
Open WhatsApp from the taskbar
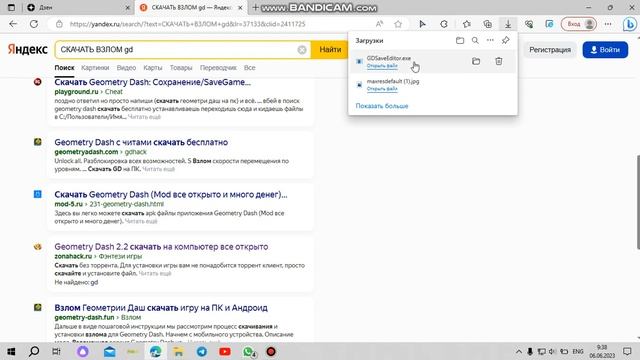(248, 351)
